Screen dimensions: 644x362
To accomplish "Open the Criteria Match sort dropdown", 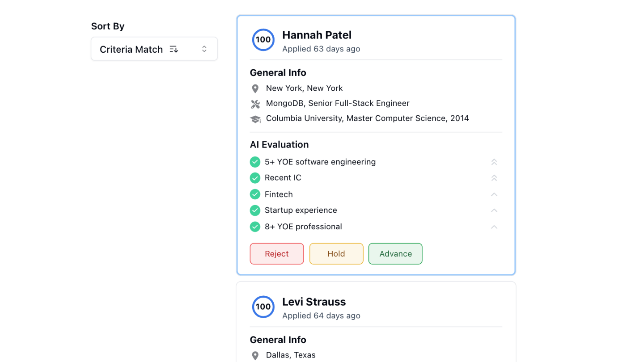I will point(154,49).
